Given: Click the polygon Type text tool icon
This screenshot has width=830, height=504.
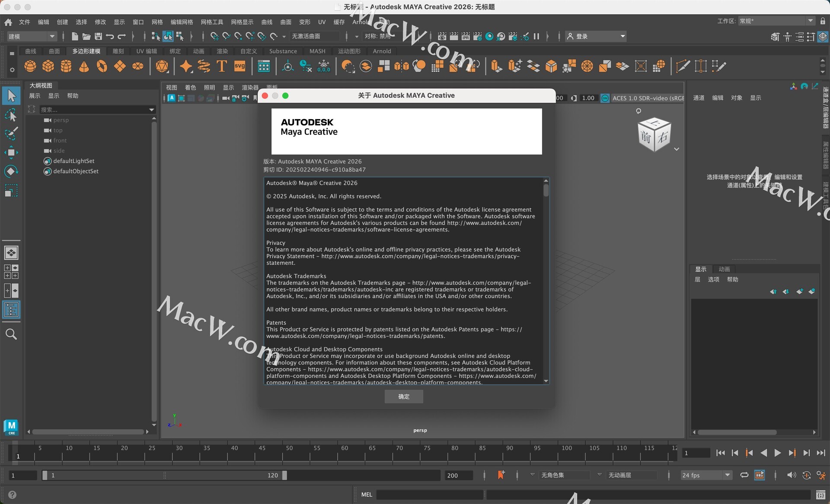Looking at the screenshot, I should click(222, 66).
